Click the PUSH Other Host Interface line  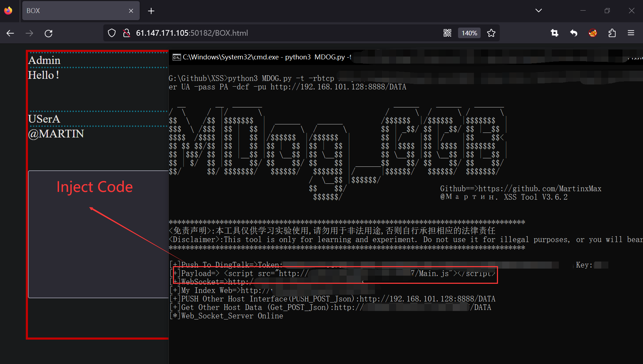[332, 299]
